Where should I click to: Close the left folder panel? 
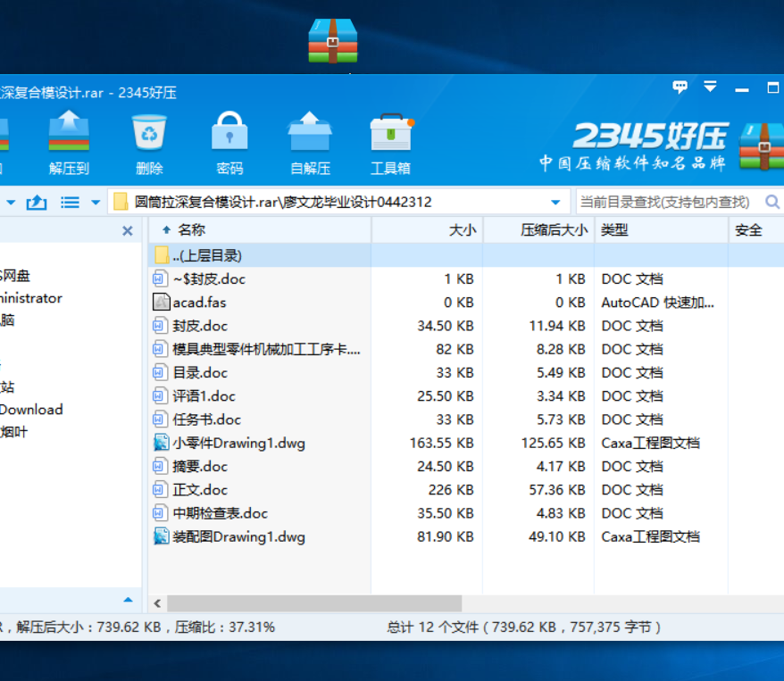pos(128,230)
